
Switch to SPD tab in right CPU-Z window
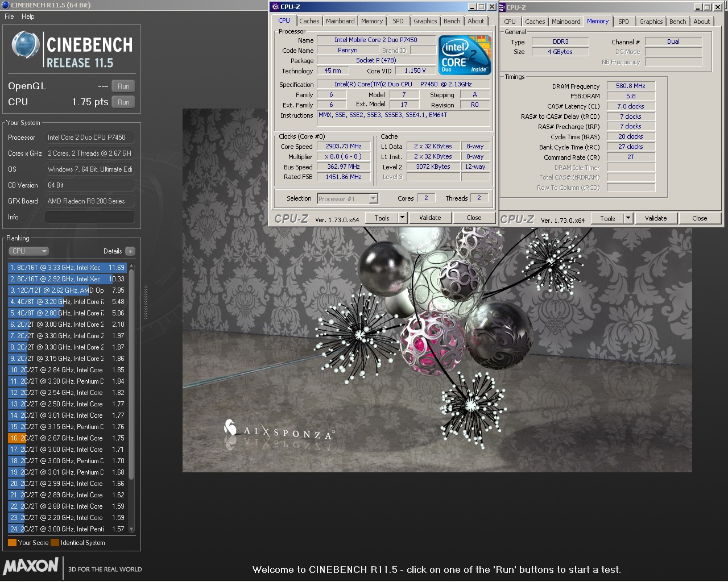pyautogui.click(x=624, y=22)
